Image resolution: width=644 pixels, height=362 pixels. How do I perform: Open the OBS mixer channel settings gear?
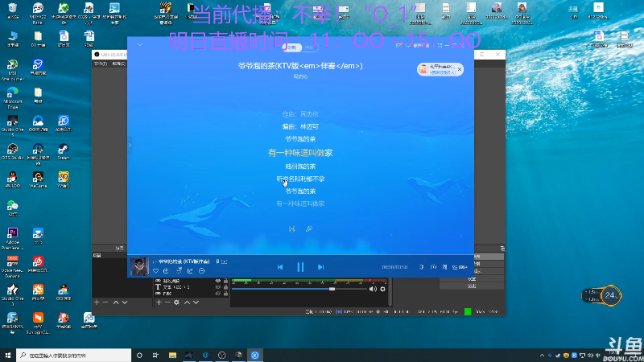click(383, 289)
